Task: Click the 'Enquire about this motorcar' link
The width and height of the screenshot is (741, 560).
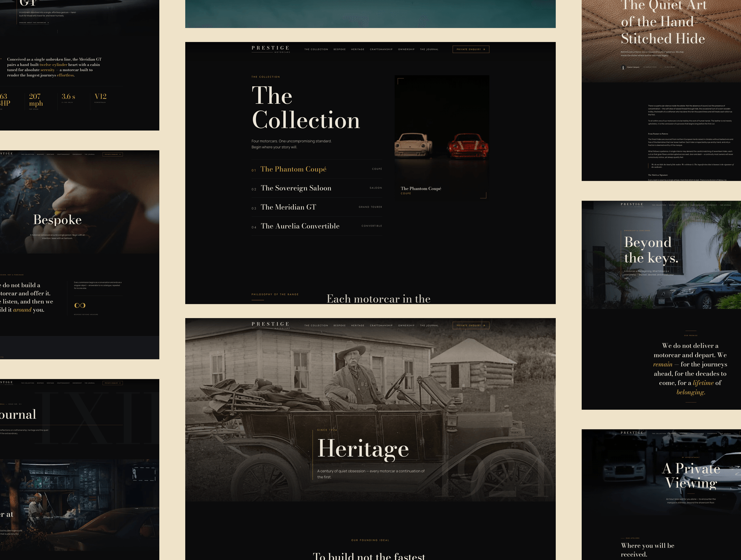Action: click(34, 23)
